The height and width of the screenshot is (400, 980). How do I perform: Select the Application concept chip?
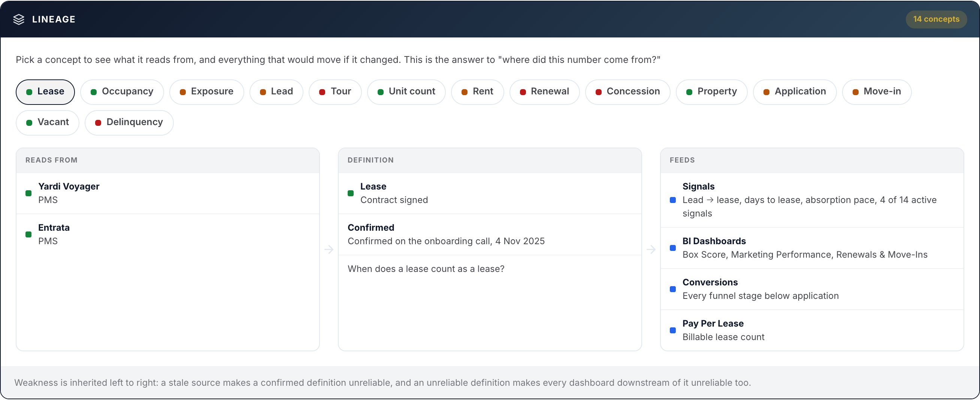(795, 92)
